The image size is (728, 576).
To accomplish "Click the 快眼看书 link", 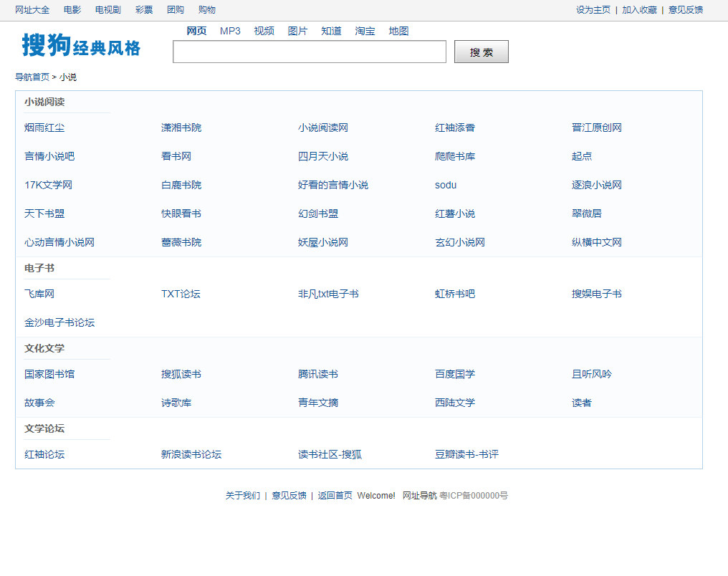I will click(181, 213).
